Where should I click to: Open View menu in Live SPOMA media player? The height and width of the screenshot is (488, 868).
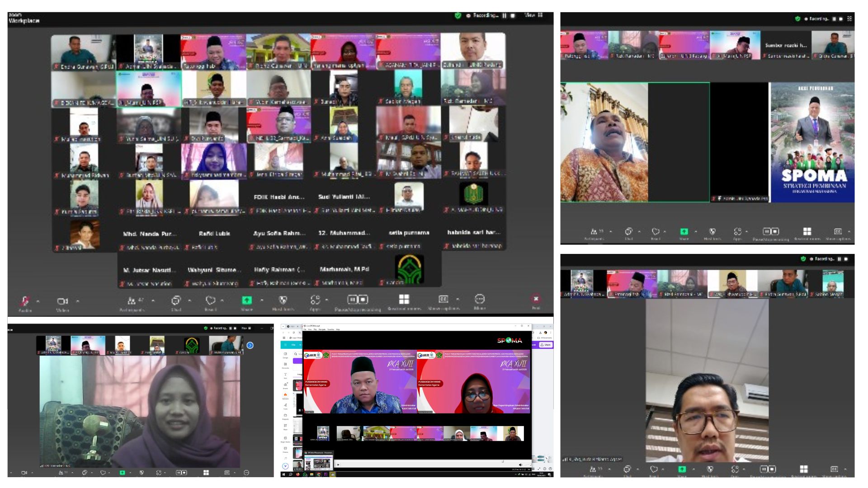click(310, 329)
